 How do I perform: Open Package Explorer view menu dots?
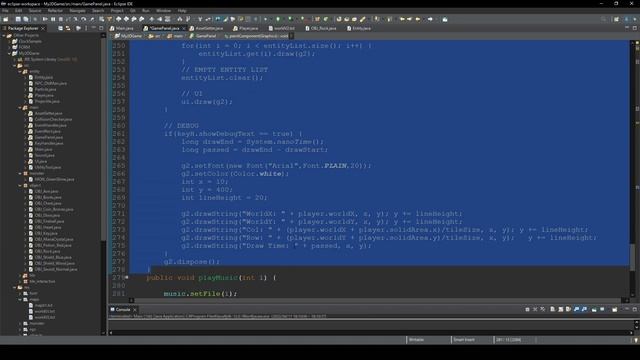[x=86, y=28]
